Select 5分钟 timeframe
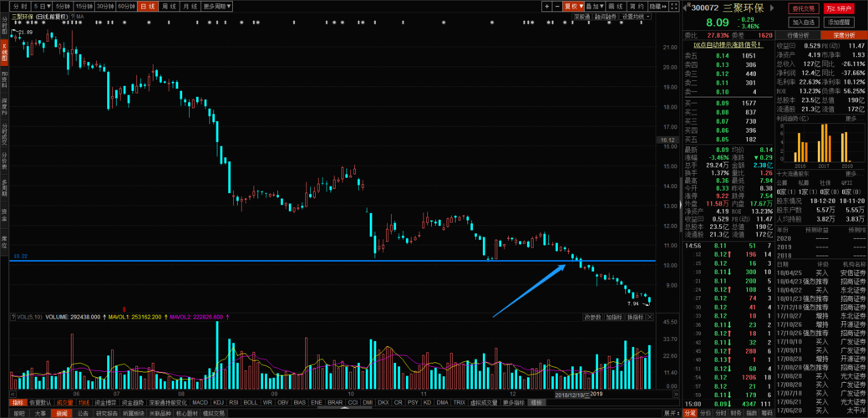The width and height of the screenshot is (868, 418). (63, 6)
